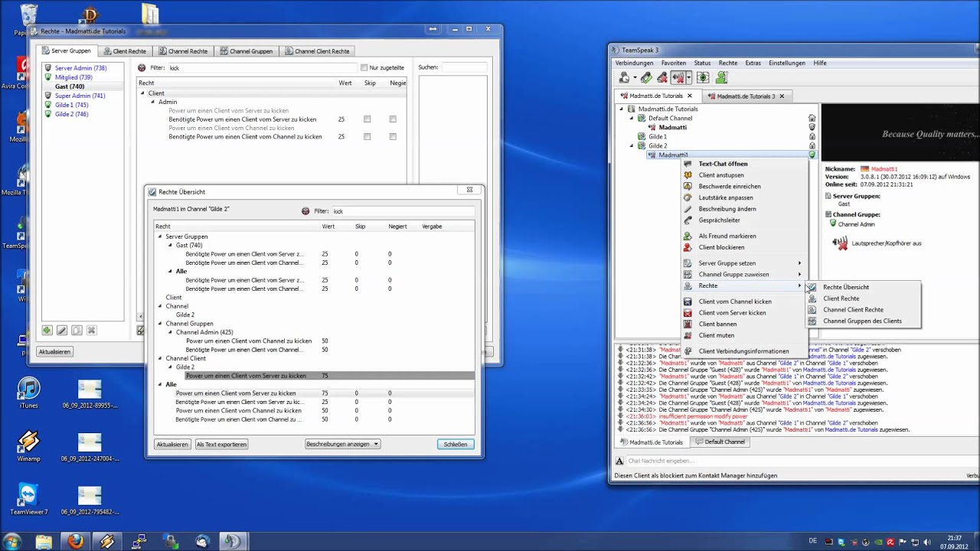This screenshot has height=551, width=980.
Task: Click the Windows Explorer icon in the taskbar
Action: pos(44,541)
